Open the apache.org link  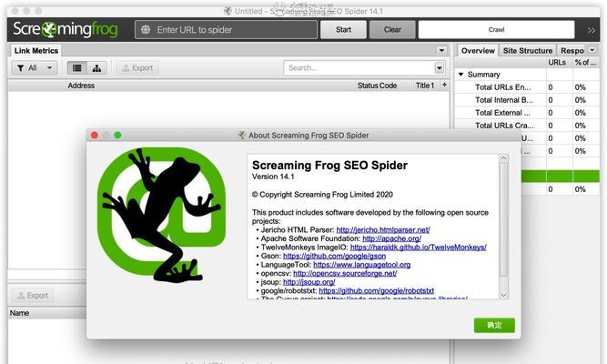click(391, 238)
